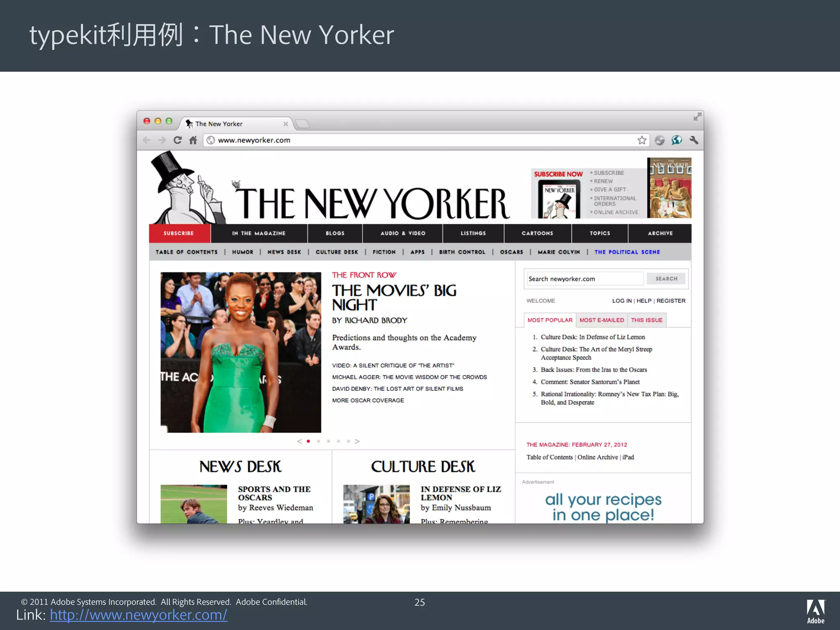Click Subscribe Now banner heading
Viewport: 840px width, 630px height.
[558, 174]
